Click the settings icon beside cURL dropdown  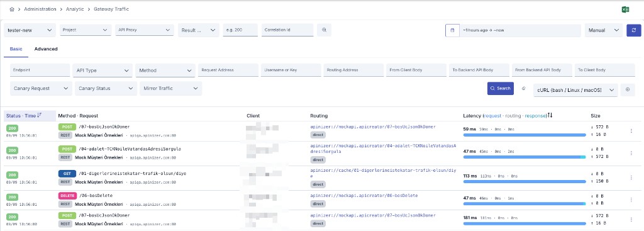pos(628,89)
